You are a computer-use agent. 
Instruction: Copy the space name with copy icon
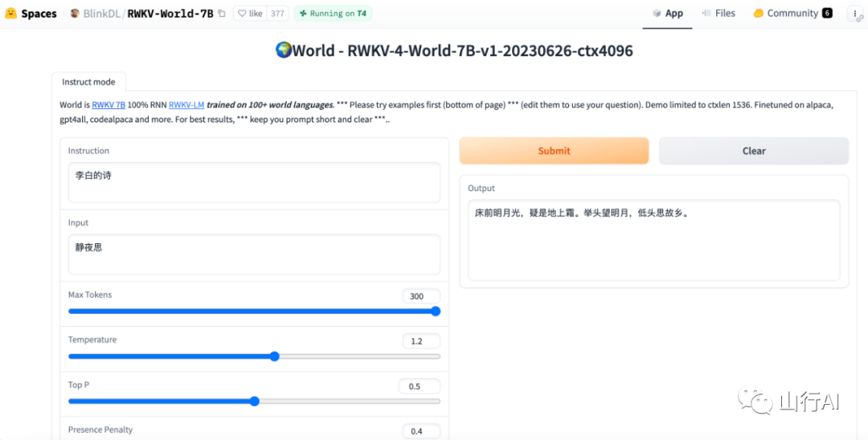coord(222,14)
